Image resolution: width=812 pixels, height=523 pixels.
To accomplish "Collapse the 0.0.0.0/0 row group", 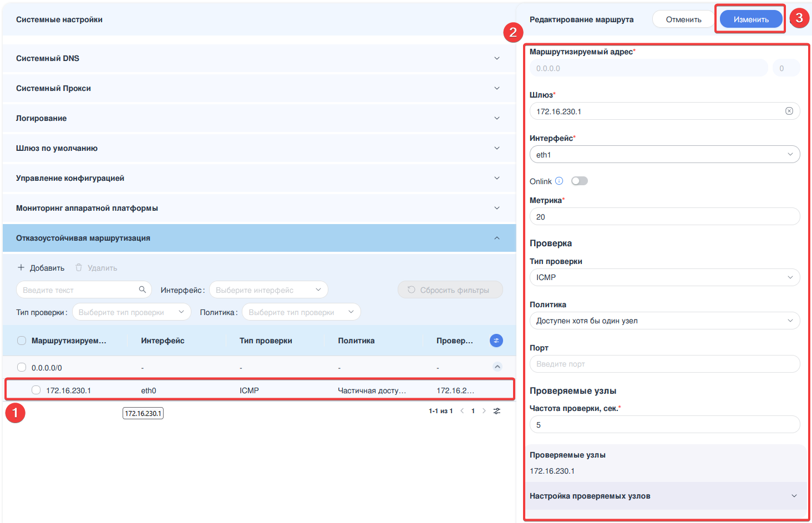I will (497, 367).
